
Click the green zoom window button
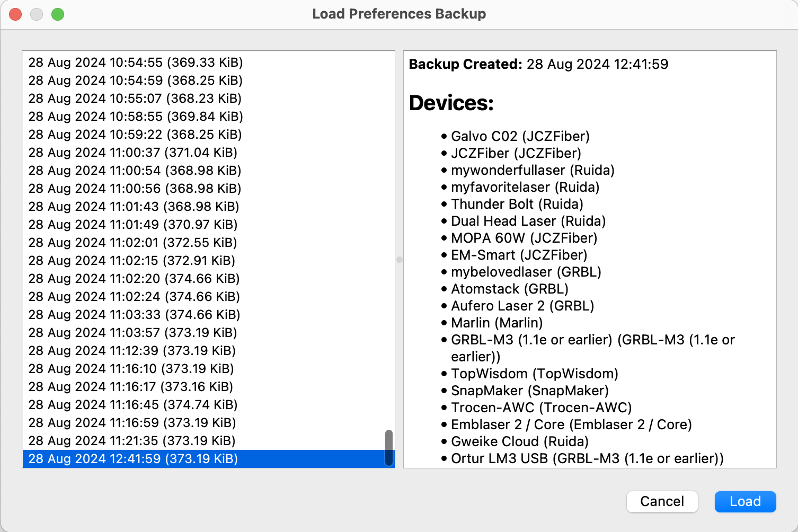pyautogui.click(x=58, y=14)
